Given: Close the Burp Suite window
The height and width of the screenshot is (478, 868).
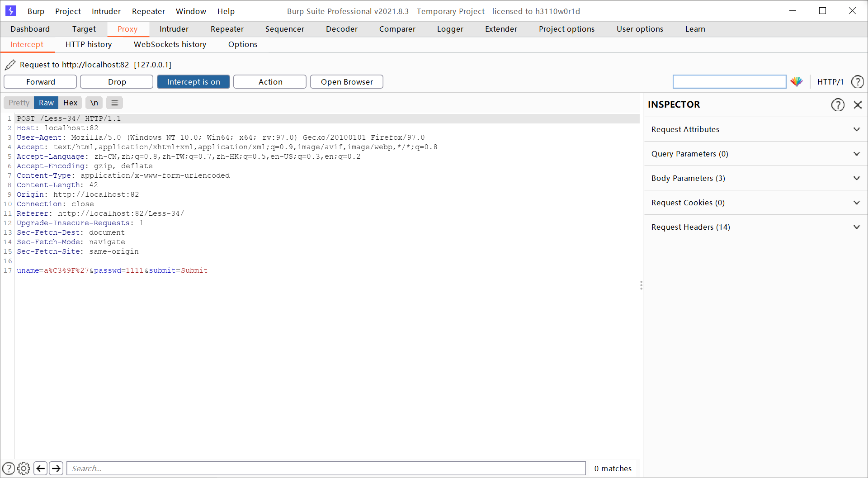Looking at the screenshot, I should (x=852, y=11).
